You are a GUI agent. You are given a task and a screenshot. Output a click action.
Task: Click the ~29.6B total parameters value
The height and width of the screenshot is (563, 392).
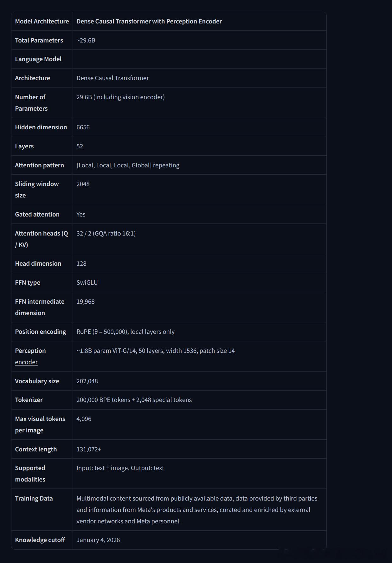(86, 40)
